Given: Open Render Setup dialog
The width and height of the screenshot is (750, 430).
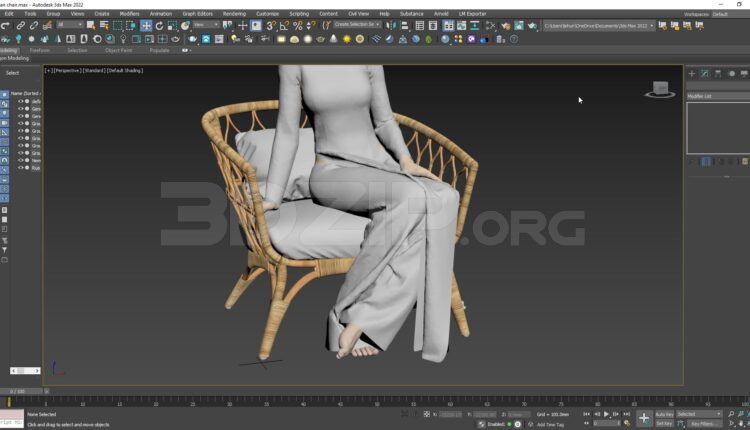Looking at the screenshot, I should (x=506, y=25).
